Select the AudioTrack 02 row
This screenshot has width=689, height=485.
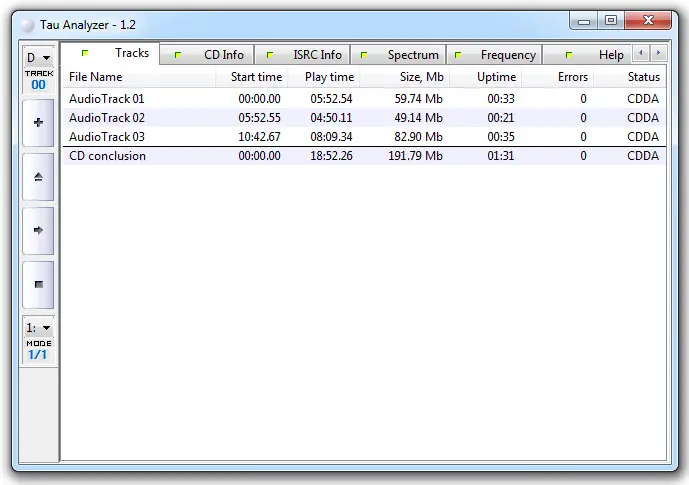364,118
